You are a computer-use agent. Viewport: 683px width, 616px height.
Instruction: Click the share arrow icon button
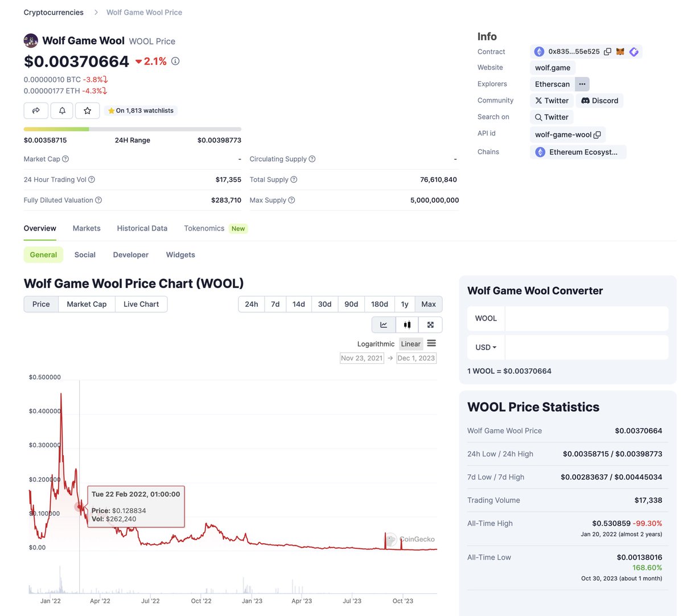click(36, 110)
